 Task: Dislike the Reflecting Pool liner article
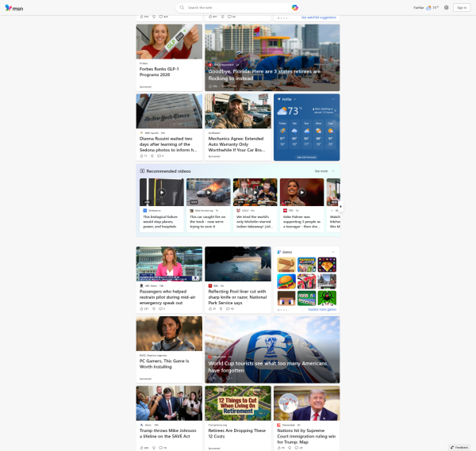[x=221, y=309]
